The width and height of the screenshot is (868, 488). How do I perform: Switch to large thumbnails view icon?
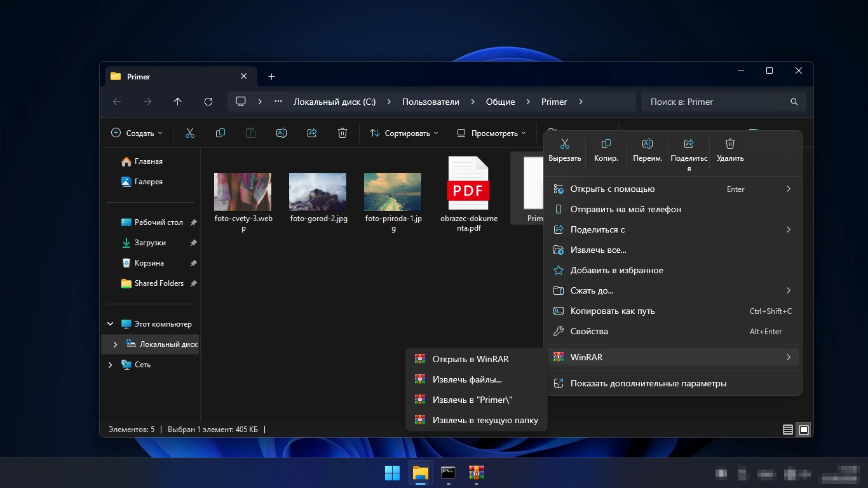pos(804,430)
